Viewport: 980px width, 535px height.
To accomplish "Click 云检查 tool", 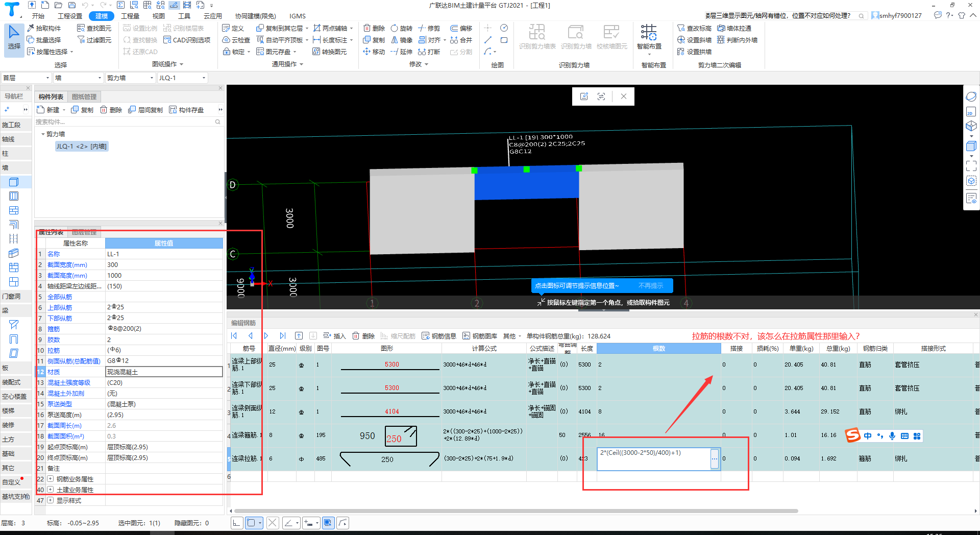I will click(236, 40).
